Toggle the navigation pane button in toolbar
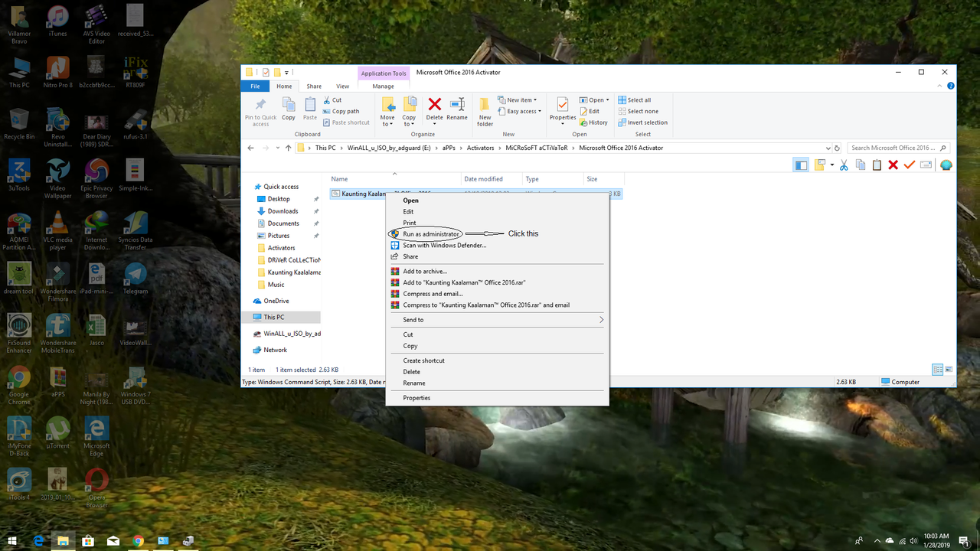Screen dimensions: 980x551 click(801, 165)
